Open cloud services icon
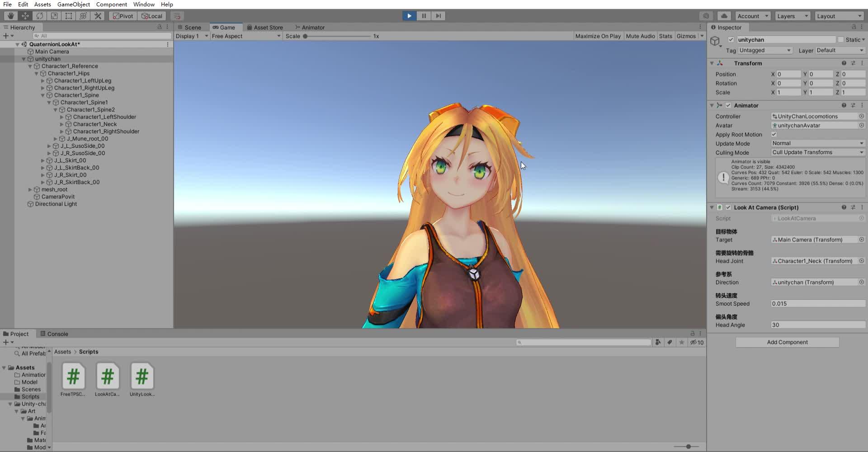The height and width of the screenshot is (452, 868). point(724,16)
